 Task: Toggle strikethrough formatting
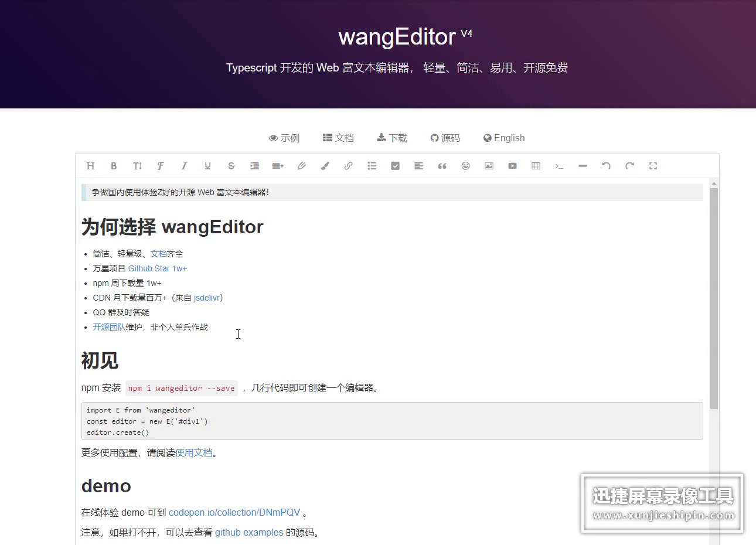[231, 166]
